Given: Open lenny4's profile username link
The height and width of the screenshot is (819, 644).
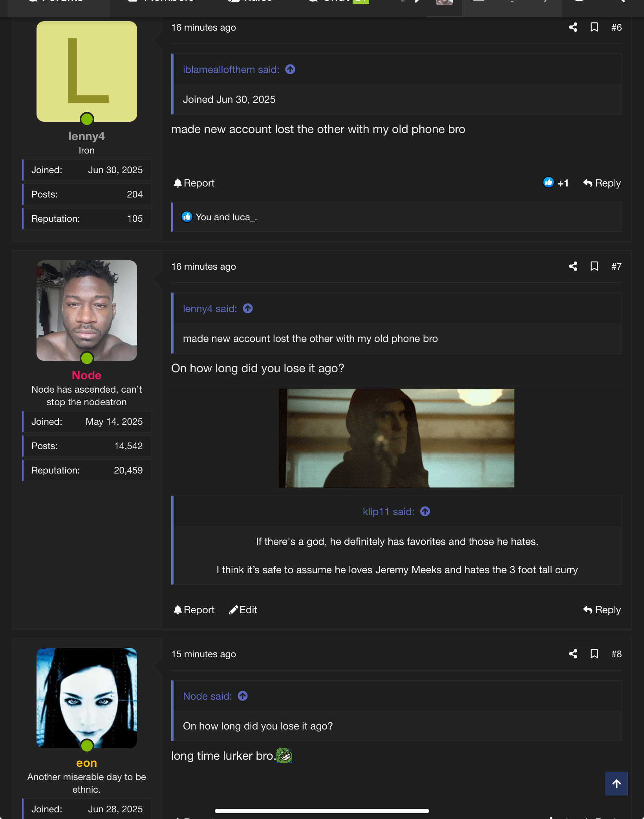Looking at the screenshot, I should coord(86,136).
